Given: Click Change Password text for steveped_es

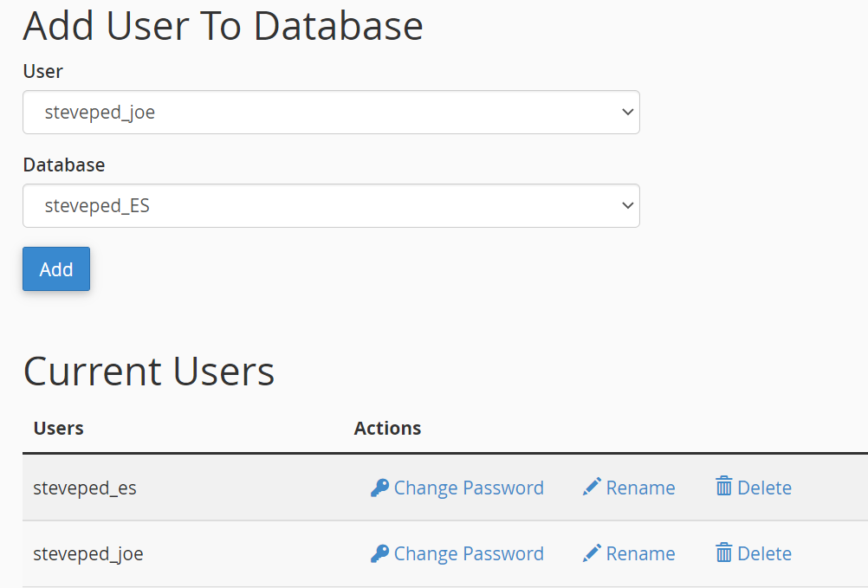Looking at the screenshot, I should pyautogui.click(x=469, y=488).
